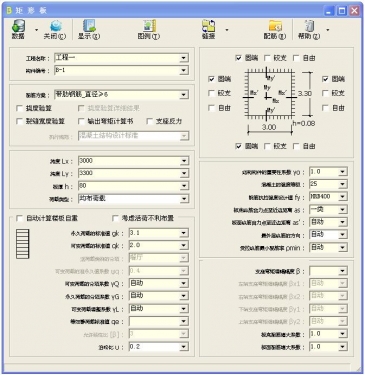The width and height of the screenshot is (365, 375).
Task: Expand the 工程名称 dropdown list
Action: (184, 58)
